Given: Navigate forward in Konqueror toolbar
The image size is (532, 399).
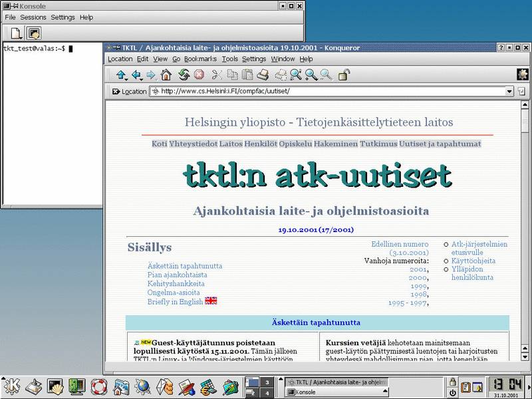Looking at the screenshot, I should 151,75.
